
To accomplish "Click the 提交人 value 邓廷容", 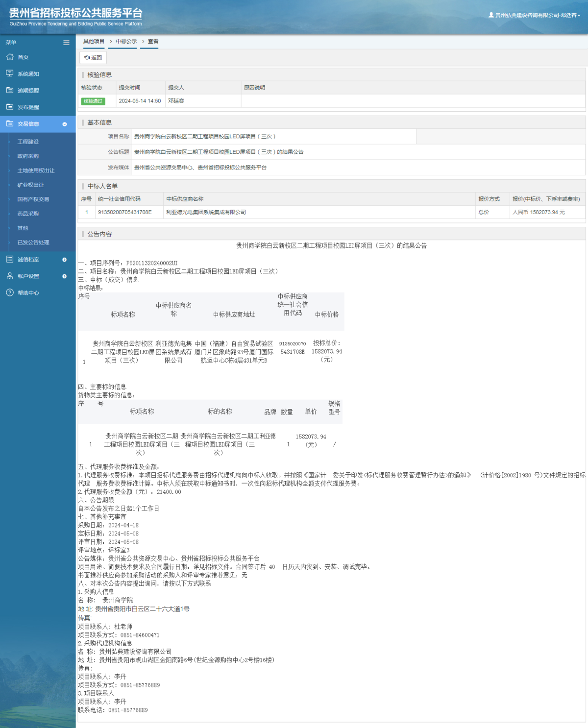I will 176,101.
